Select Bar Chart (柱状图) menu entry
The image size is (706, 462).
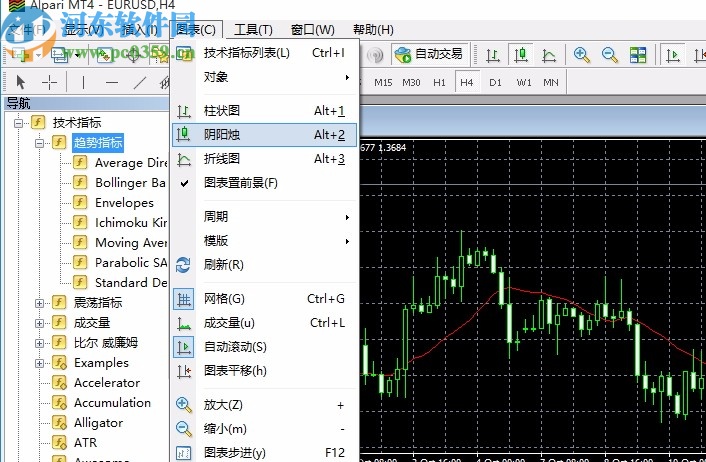[x=265, y=111]
